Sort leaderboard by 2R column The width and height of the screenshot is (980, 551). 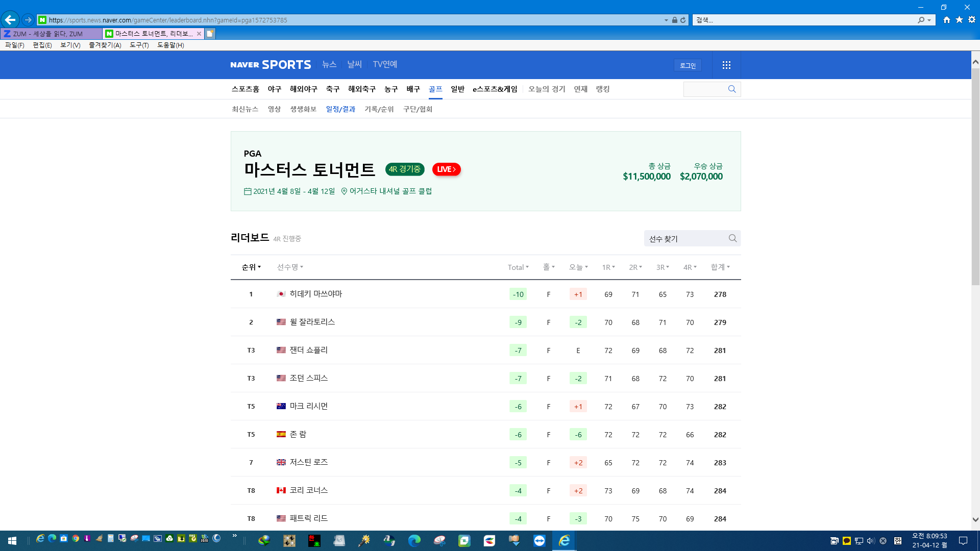tap(635, 267)
